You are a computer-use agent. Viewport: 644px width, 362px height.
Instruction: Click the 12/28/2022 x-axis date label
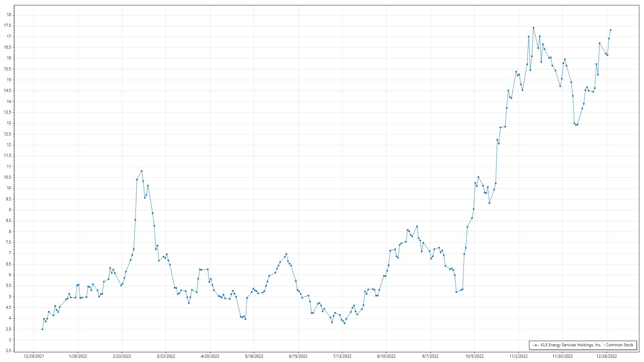point(606,356)
